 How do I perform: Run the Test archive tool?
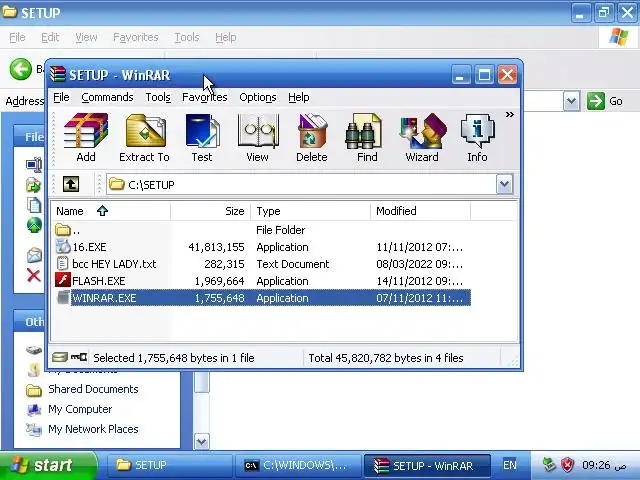point(202,138)
